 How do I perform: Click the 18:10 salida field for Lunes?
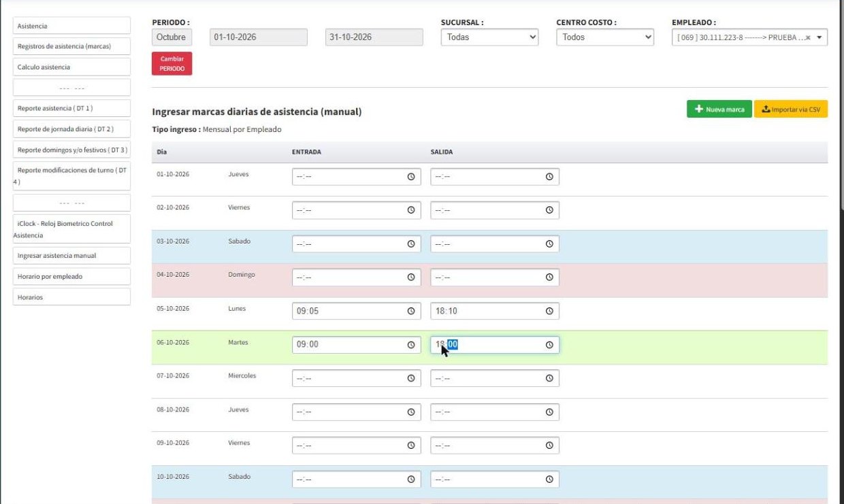(x=495, y=311)
